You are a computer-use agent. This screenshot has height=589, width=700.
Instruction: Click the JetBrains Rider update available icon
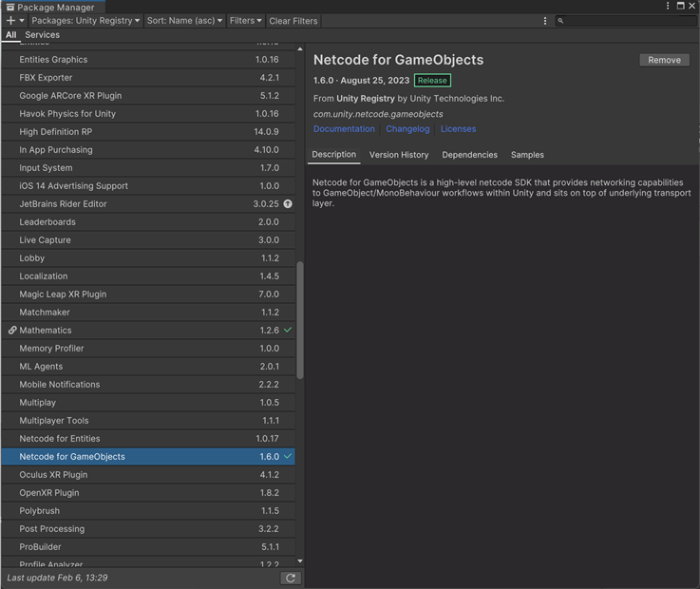click(x=288, y=204)
